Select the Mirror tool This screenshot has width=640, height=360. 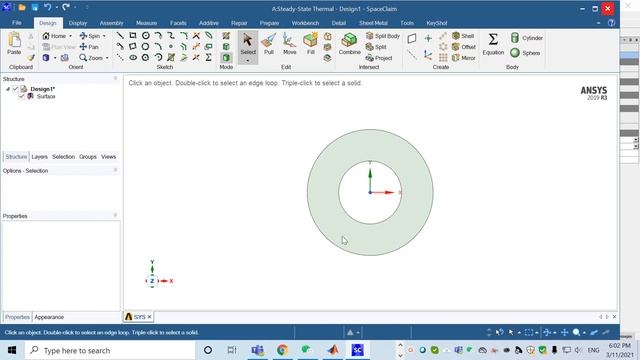(x=464, y=58)
